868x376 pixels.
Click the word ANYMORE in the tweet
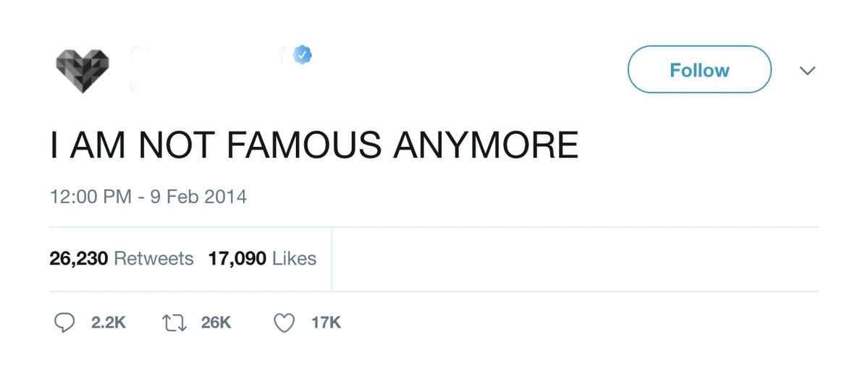click(486, 145)
